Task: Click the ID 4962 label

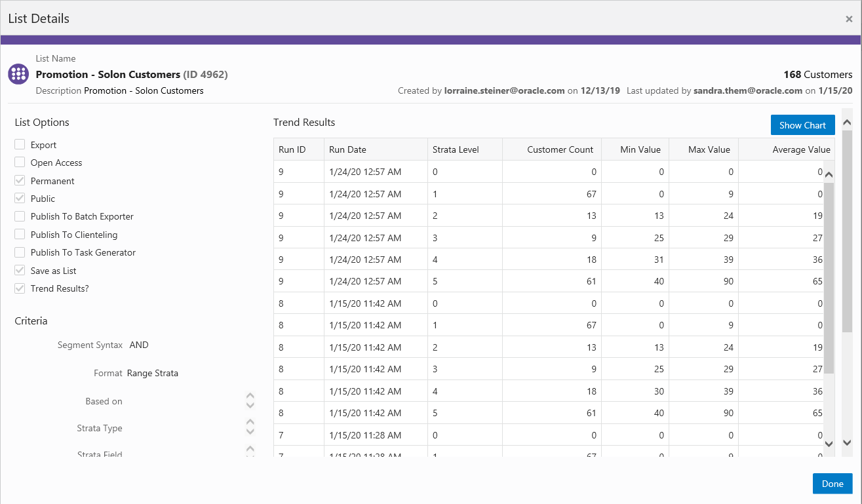Action: (205, 75)
